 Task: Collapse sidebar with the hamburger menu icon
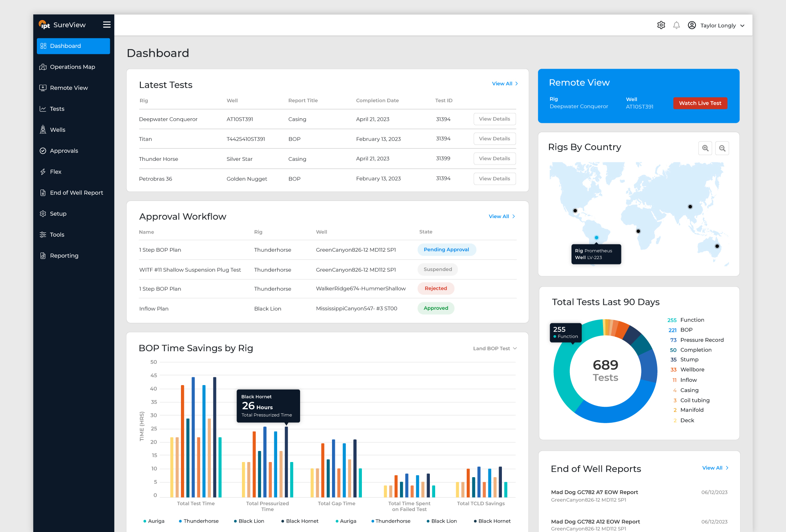(106, 25)
